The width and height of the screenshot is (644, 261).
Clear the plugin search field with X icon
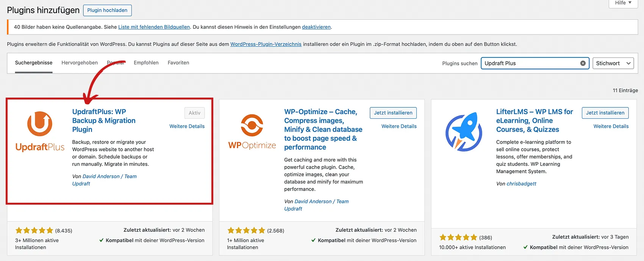point(583,63)
